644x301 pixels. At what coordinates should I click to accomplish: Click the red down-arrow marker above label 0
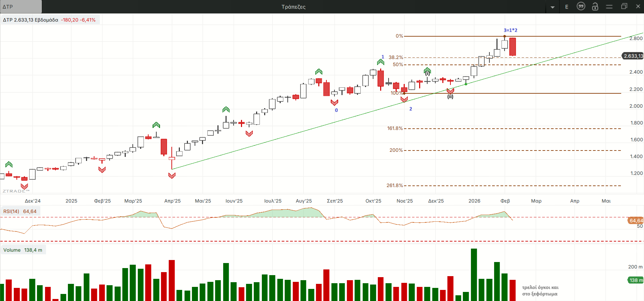[x=334, y=102]
